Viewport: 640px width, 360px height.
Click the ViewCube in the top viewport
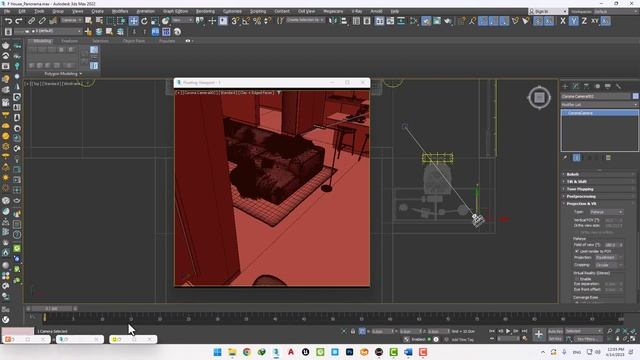539,97
